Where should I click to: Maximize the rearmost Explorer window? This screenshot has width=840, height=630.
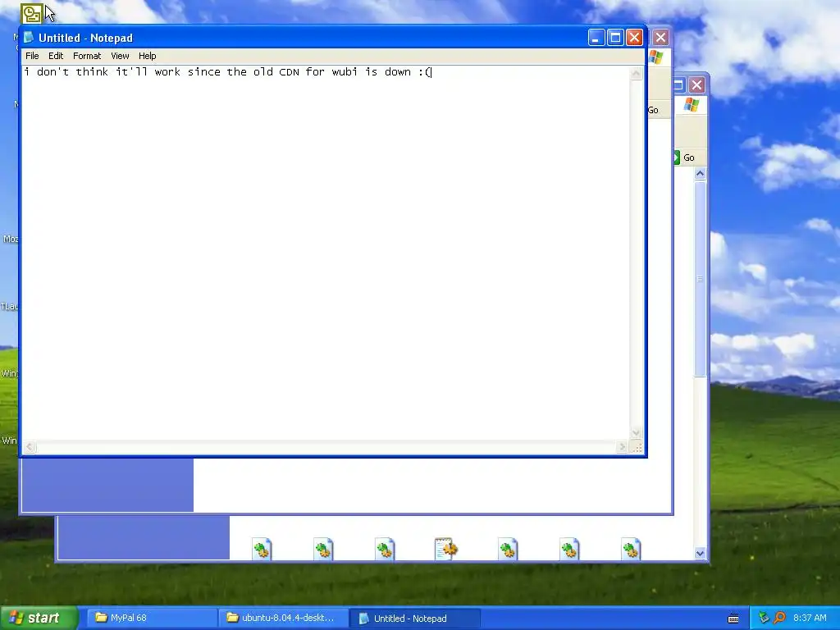tap(678, 84)
